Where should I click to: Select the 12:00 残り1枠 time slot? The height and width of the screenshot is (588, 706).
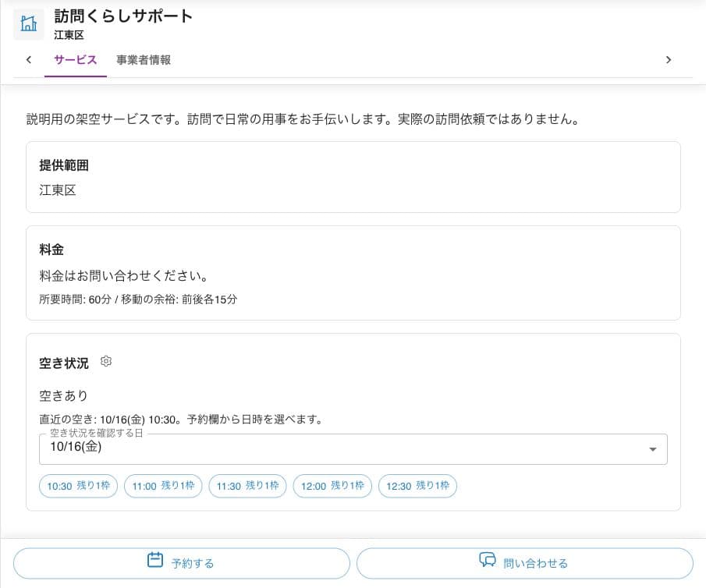point(332,486)
